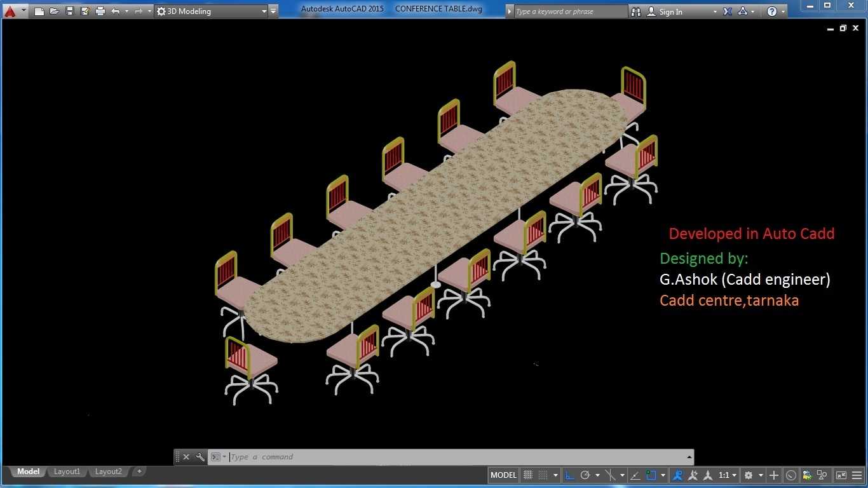Toggle isometric drafting icon
This screenshot has height=488, width=868.
coord(609,475)
